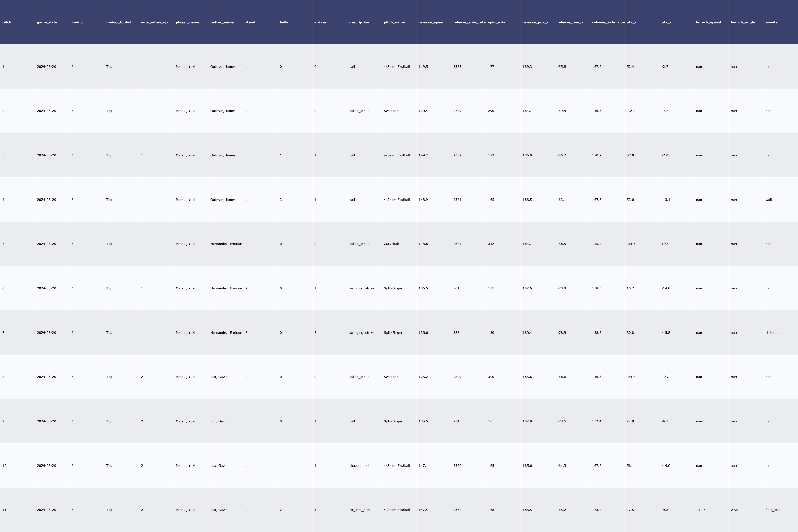Click the release_speed column header

coord(431,22)
